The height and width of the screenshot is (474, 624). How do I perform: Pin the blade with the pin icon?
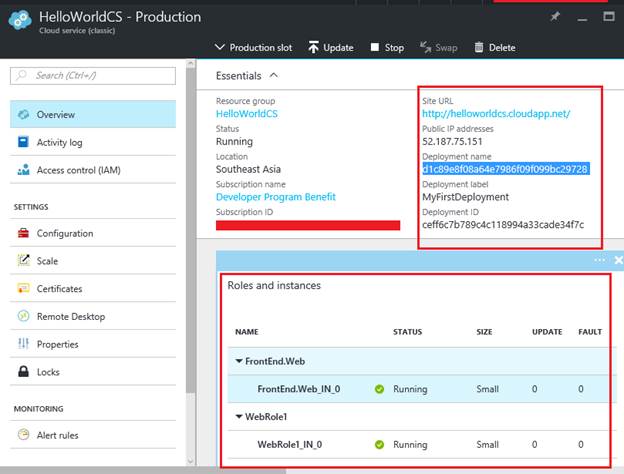[554, 17]
